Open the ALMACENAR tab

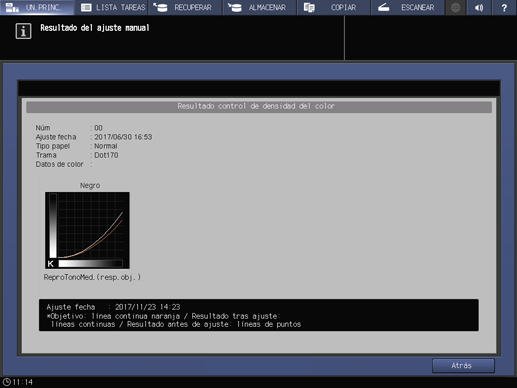pos(260,7)
